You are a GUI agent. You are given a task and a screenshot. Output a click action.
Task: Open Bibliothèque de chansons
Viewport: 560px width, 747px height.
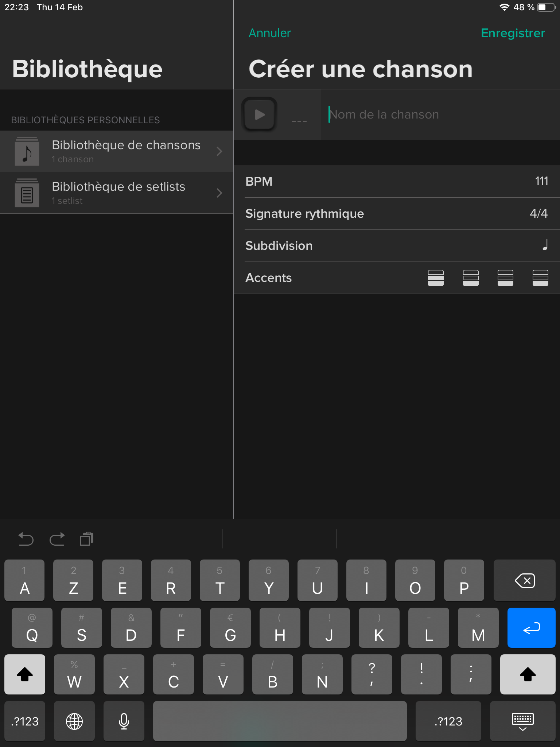point(117,151)
